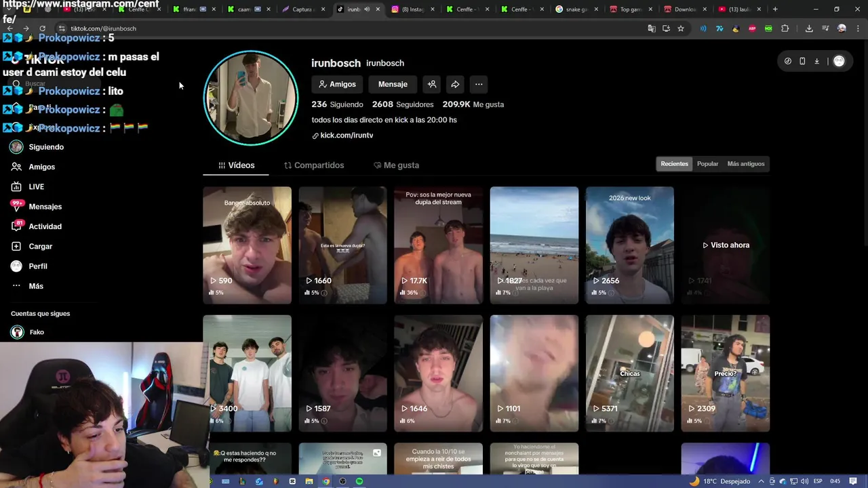Screen dimensions: 868x488
Task: Expand the Más sidebar menu
Action: click(x=35, y=286)
